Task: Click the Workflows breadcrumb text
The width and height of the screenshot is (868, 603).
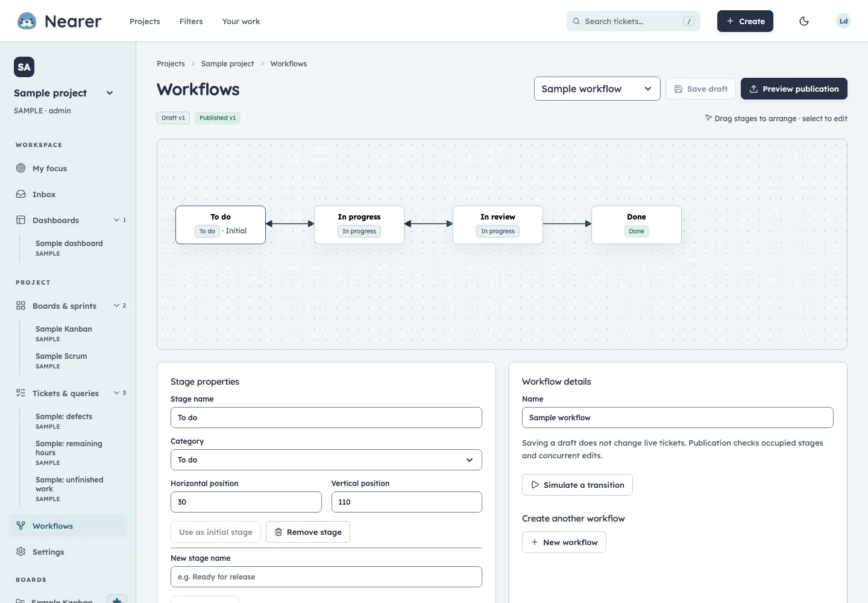Action: 289,63
